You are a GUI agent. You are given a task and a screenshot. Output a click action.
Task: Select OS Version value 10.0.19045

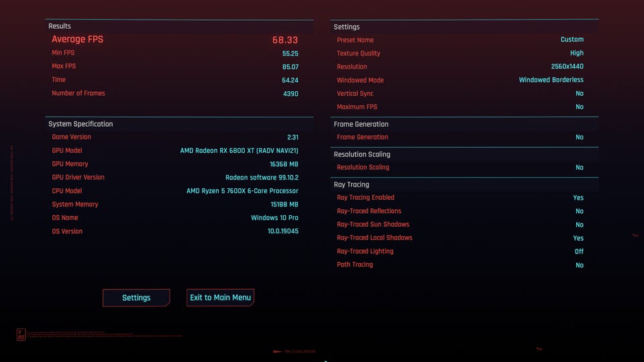283,231
